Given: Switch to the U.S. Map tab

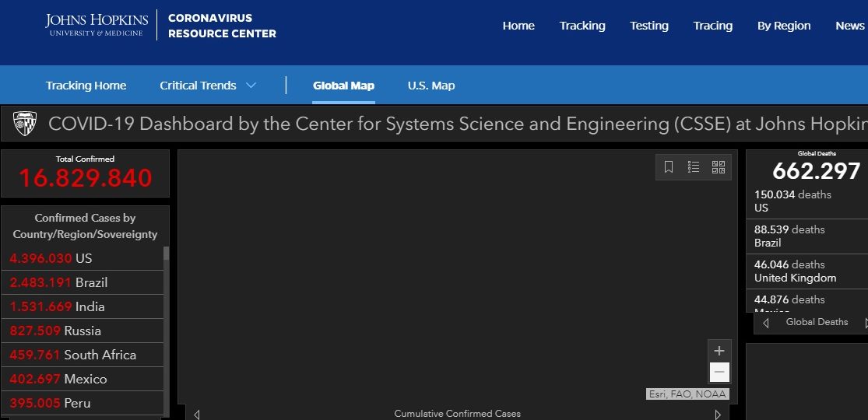Looking at the screenshot, I should (431, 86).
